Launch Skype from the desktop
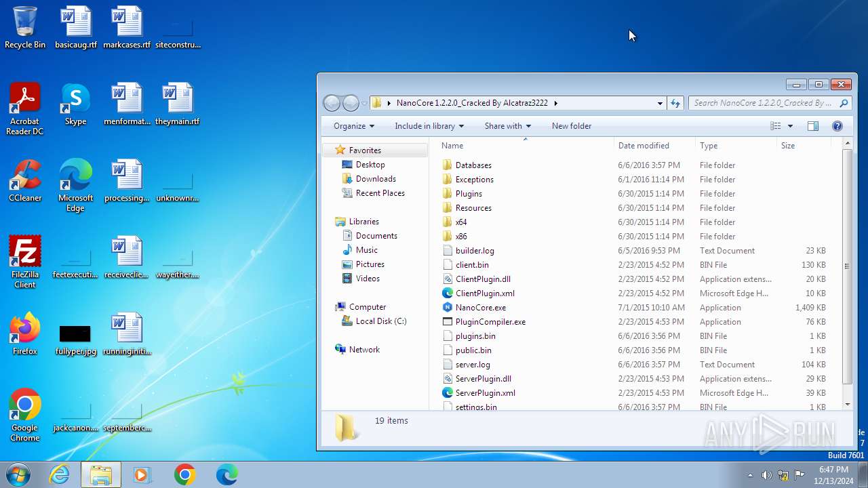Viewport: 868px width, 488px height. click(x=76, y=104)
